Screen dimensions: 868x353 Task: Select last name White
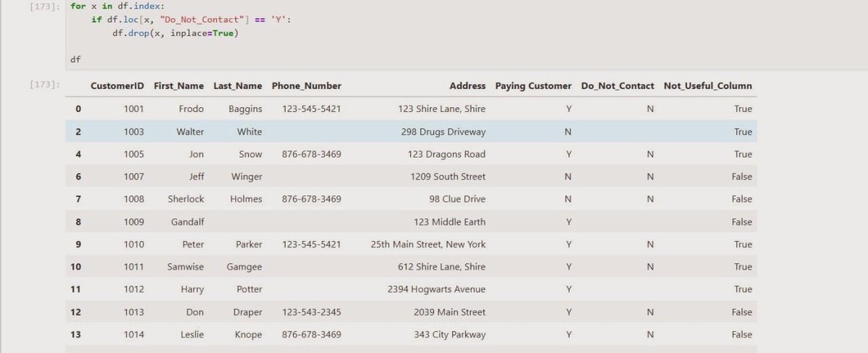(x=250, y=132)
